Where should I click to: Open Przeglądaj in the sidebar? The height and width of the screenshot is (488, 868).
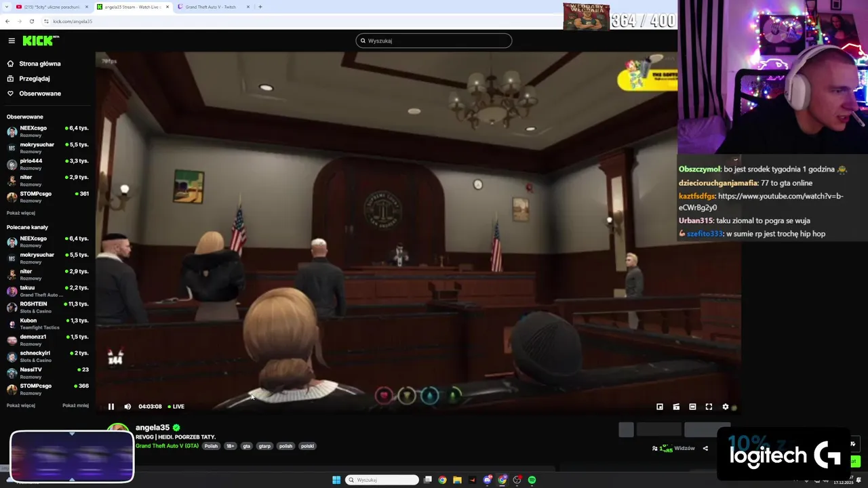click(x=35, y=79)
